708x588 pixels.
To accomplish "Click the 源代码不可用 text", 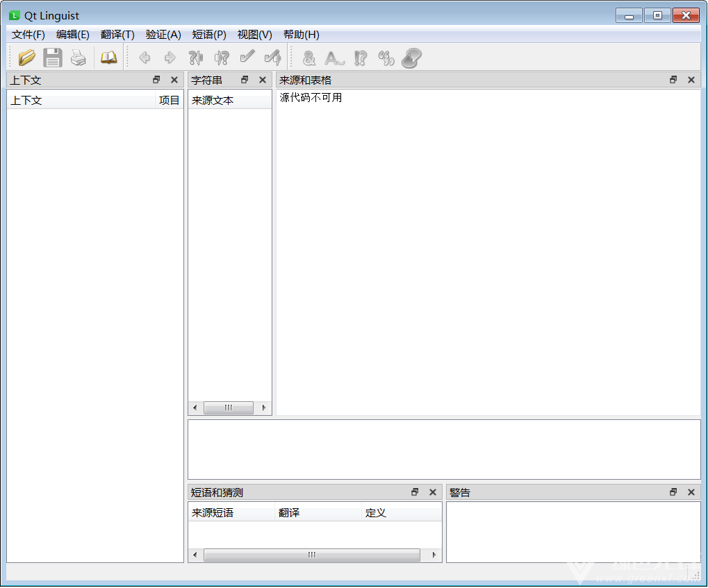I will [x=311, y=98].
